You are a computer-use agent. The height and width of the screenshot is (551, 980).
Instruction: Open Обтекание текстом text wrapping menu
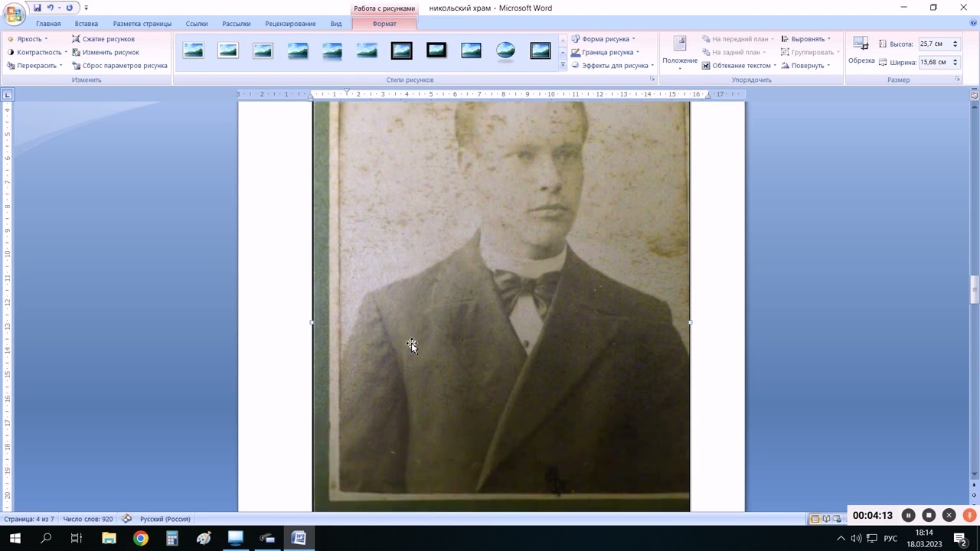tap(740, 66)
